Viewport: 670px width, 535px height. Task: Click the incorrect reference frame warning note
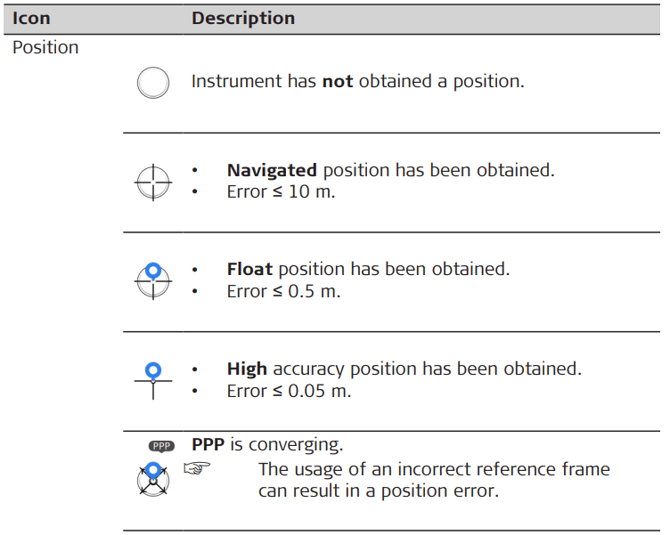click(434, 480)
